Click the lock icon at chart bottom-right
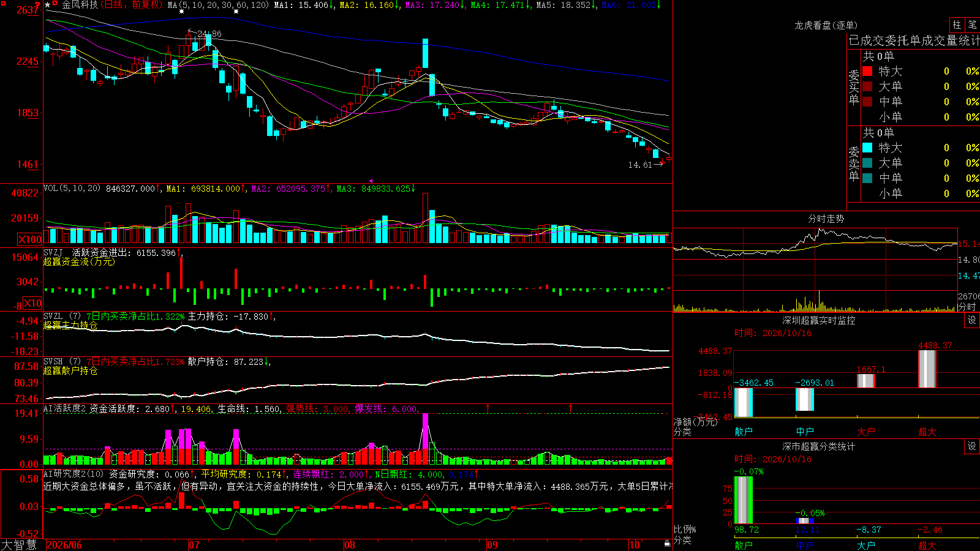The width and height of the screenshot is (980, 551). coord(668,544)
